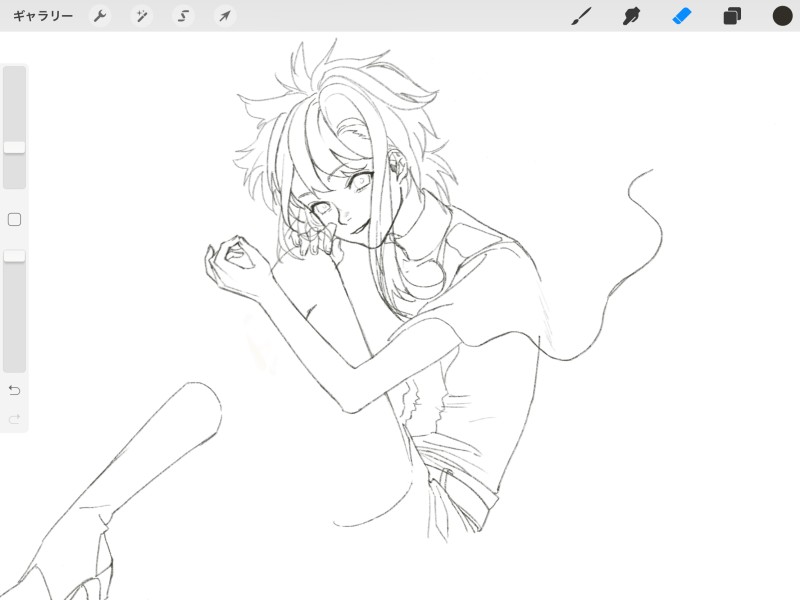Click the brush opacity slider handle
Screen dimensions: 800x600
14,256
